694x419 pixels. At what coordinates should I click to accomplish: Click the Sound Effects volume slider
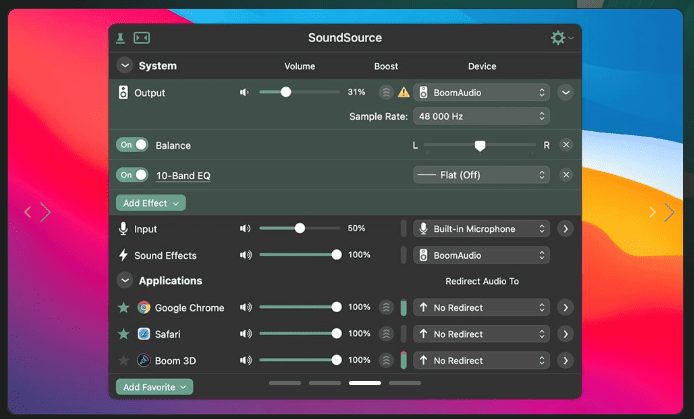301,255
